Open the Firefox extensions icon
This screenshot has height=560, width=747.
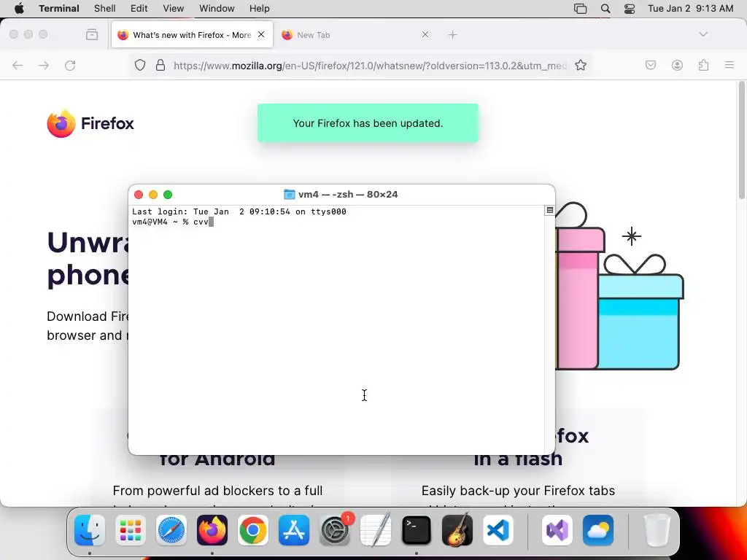704,65
